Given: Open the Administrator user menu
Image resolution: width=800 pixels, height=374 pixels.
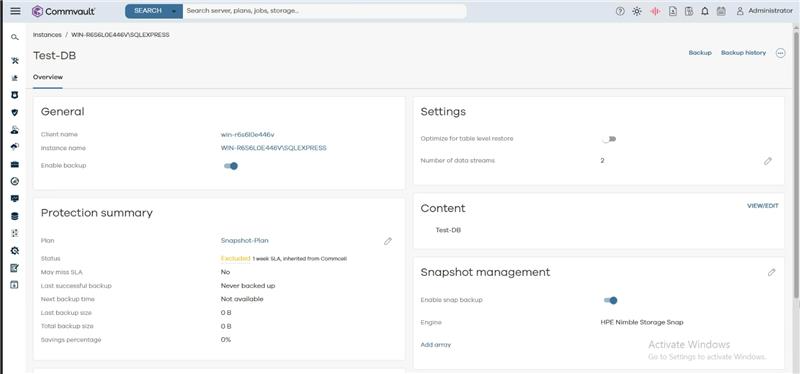Looking at the screenshot, I should pyautogui.click(x=764, y=11).
